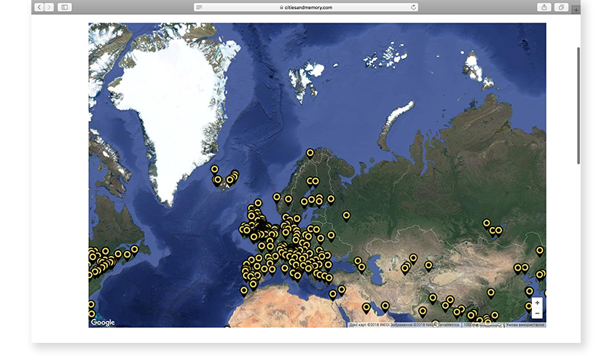
Task: Select the northernmost Norway map pin
Action: (310, 154)
